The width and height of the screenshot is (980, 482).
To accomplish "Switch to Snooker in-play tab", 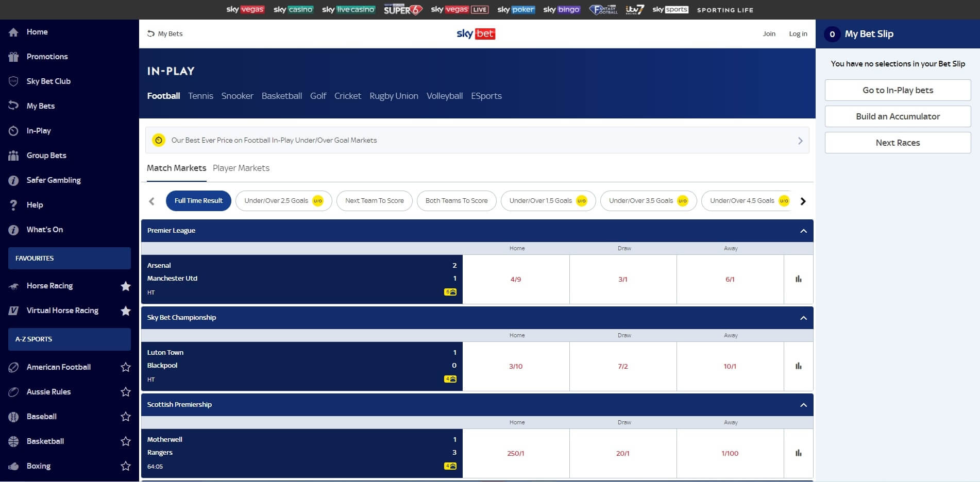I will [x=237, y=96].
